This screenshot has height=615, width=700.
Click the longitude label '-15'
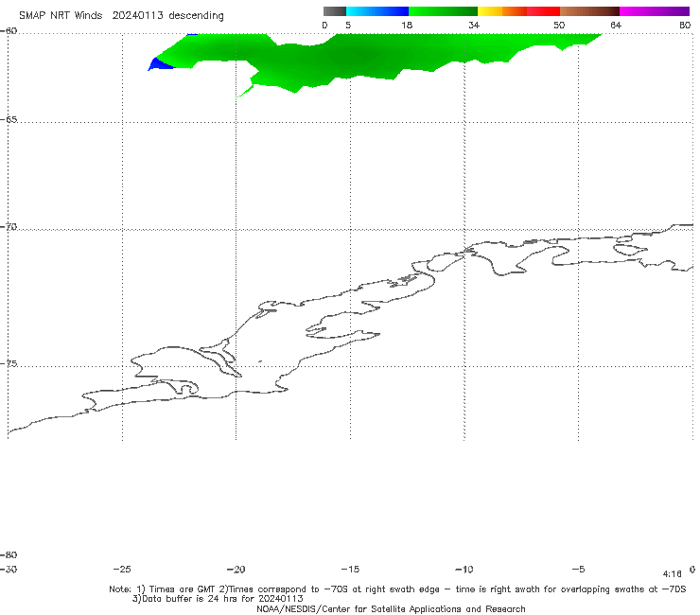tap(350, 570)
